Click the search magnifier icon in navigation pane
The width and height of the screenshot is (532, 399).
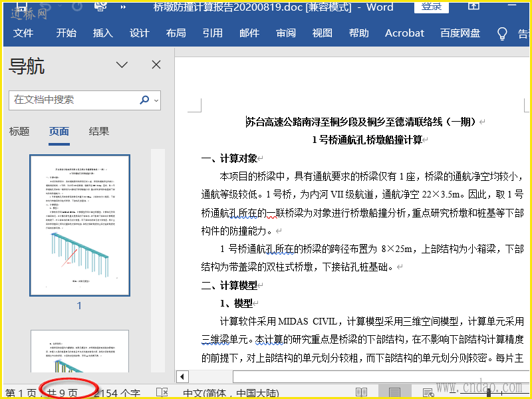point(144,100)
